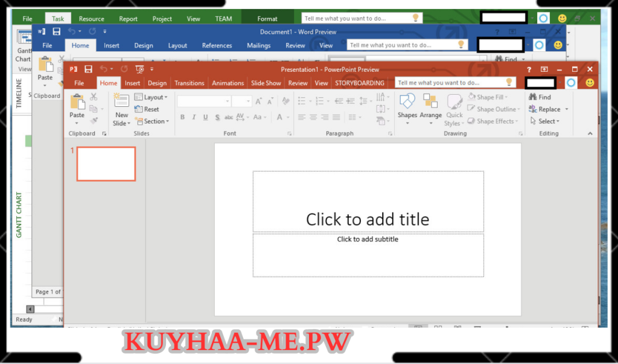Click the Format Painter brush in PowerPoint Clipboard

94,121
